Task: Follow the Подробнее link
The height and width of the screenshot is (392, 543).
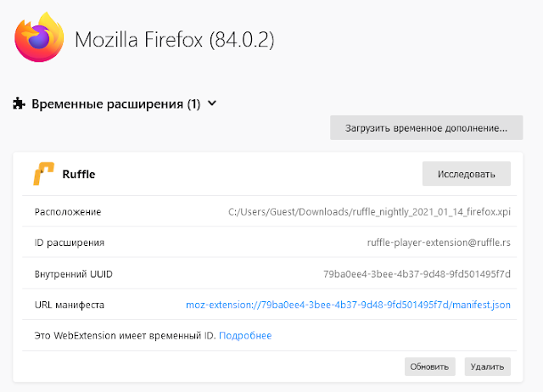Action: click(245, 335)
